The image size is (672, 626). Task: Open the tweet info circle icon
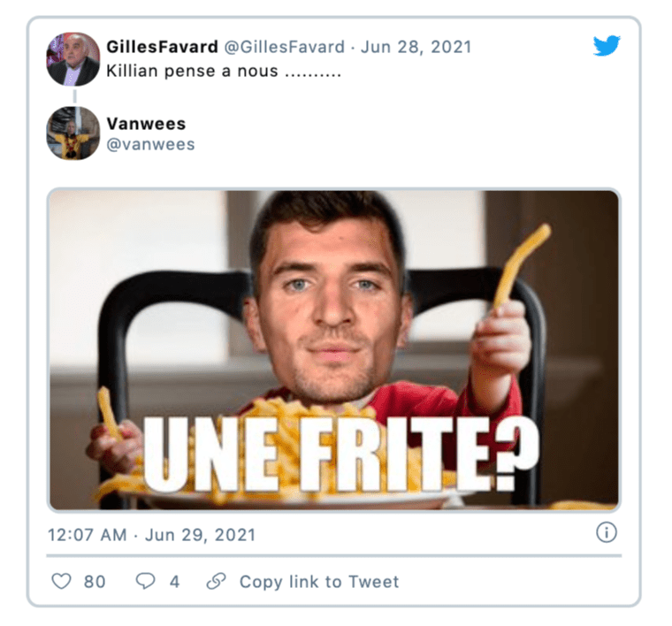point(607,532)
